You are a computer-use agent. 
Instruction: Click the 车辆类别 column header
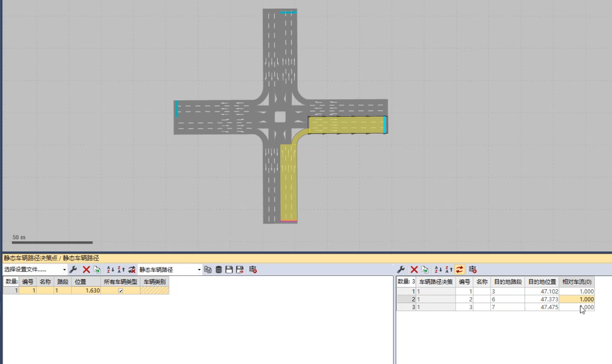coord(154,282)
